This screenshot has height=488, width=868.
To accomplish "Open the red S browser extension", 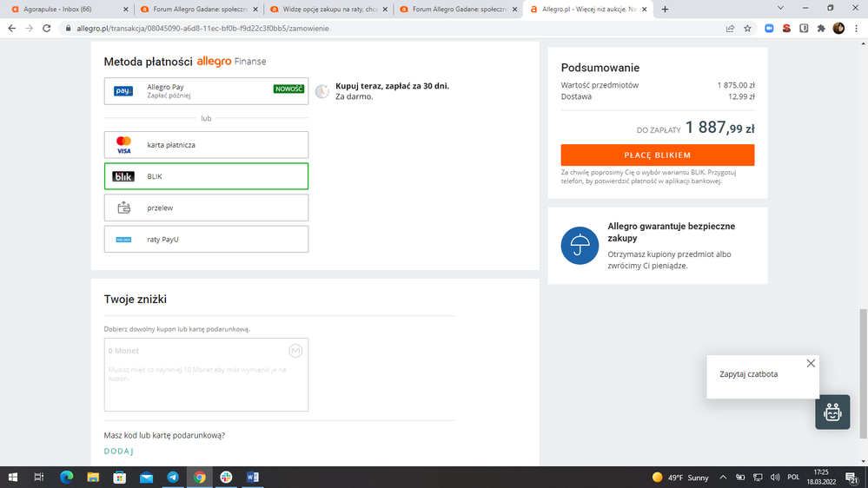I will 786,28.
